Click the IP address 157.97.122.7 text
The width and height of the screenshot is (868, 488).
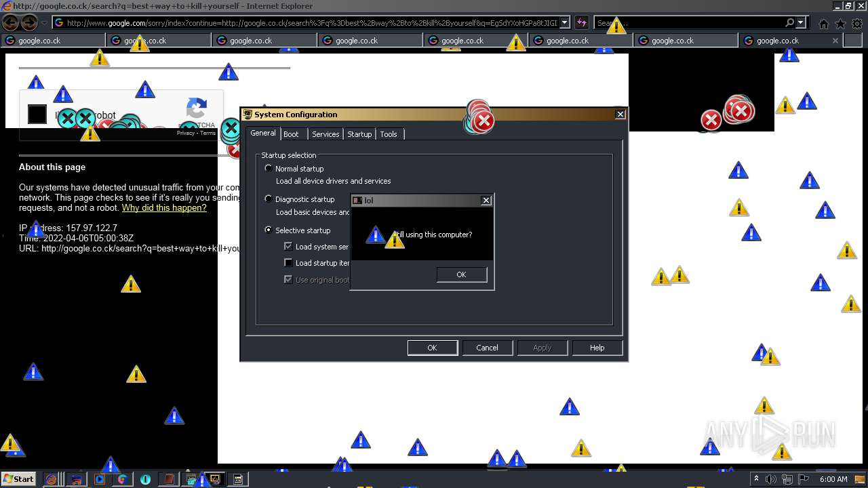68,228
